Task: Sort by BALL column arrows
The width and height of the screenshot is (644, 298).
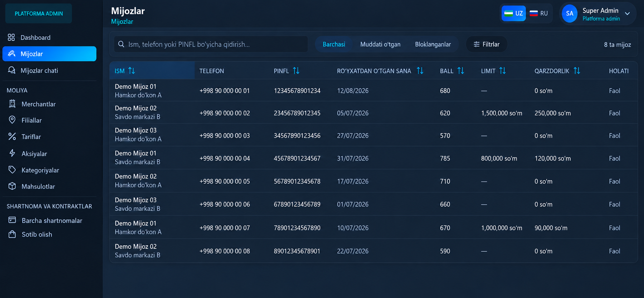Action: pyautogui.click(x=461, y=71)
